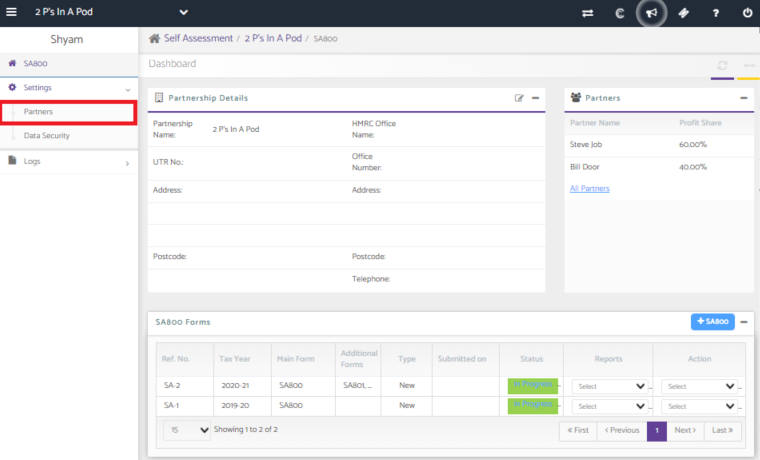The image size is (760, 460).
Task: Open Reports dropdown for SA-2 row
Action: [x=610, y=386]
